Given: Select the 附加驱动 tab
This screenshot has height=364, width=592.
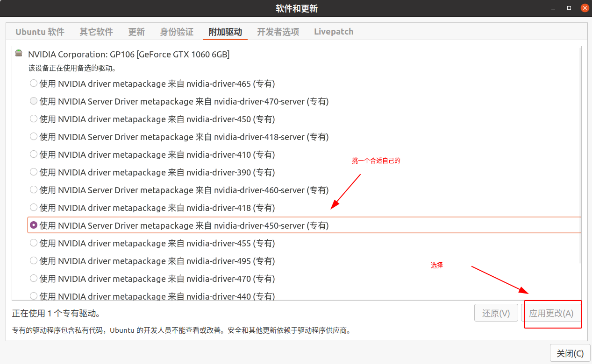Looking at the screenshot, I should click(225, 32).
